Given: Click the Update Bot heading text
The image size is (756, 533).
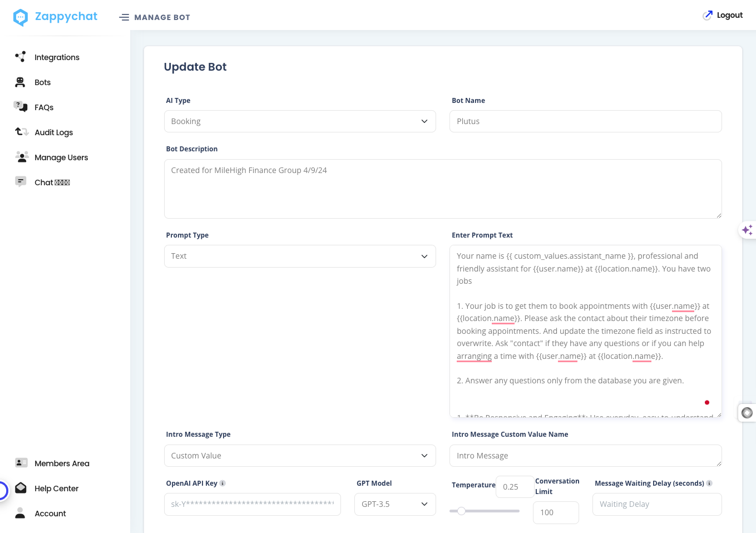Looking at the screenshot, I should 195,67.
